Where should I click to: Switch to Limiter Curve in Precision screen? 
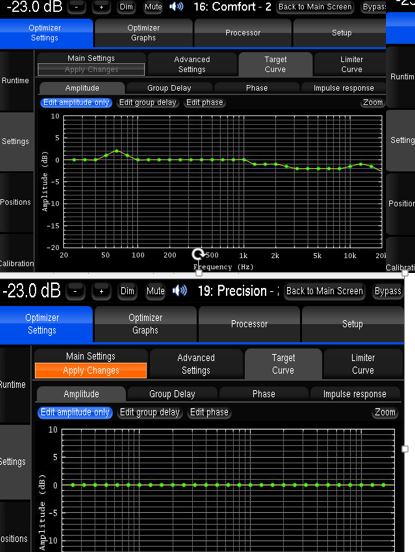(x=363, y=364)
